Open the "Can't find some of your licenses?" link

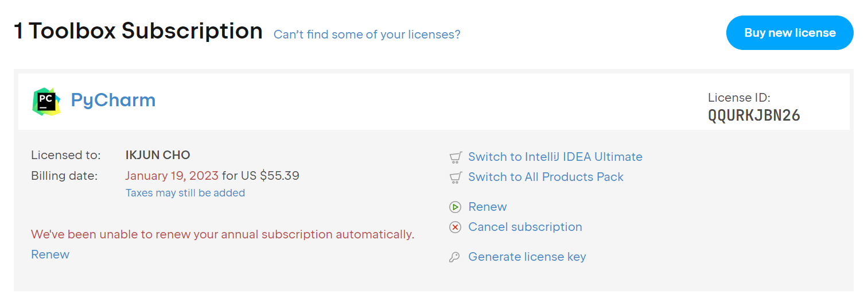point(367,34)
